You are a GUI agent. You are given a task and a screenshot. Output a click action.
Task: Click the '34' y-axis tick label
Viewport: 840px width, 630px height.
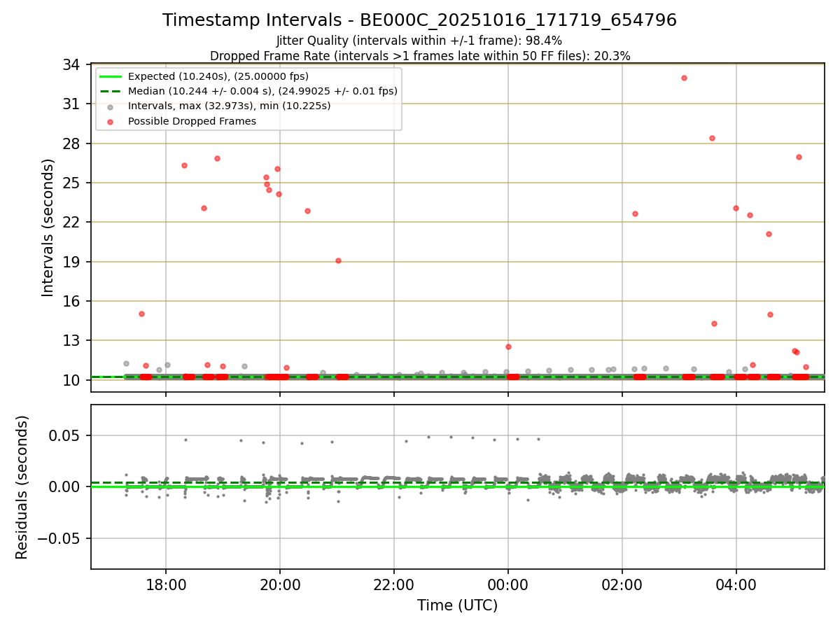(x=71, y=65)
